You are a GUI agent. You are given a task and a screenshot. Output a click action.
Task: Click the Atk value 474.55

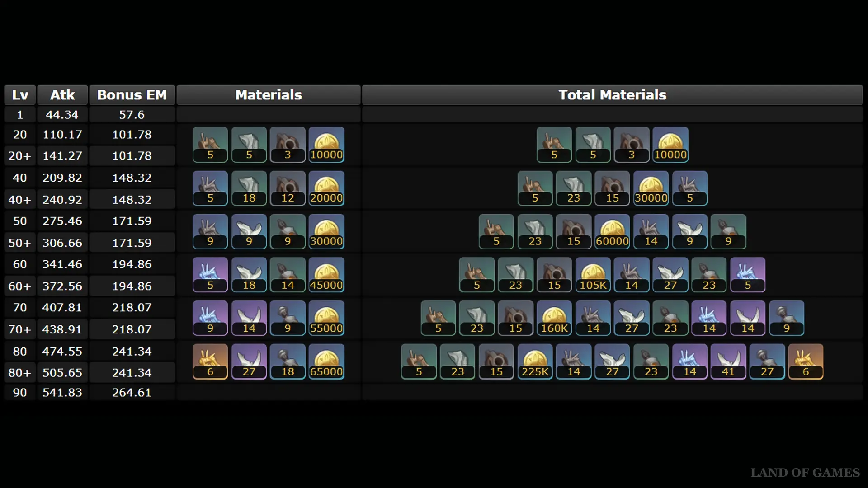click(62, 351)
